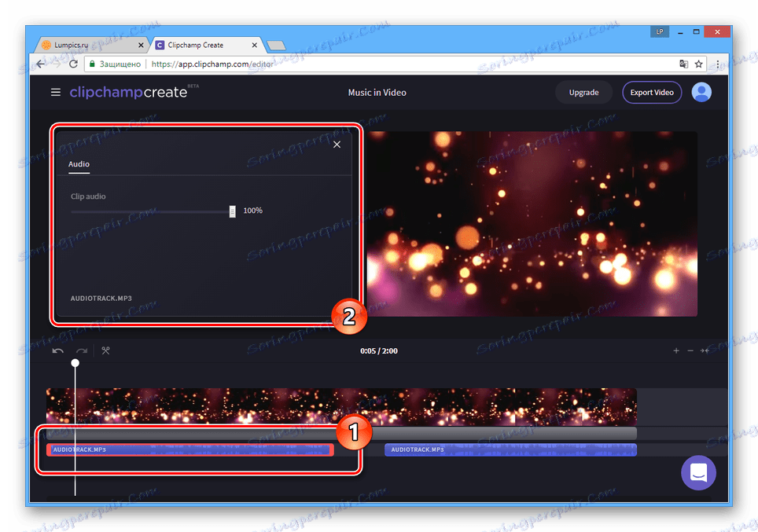Screen dimensions: 758x532
Task: Redo the last action
Action: click(82, 350)
